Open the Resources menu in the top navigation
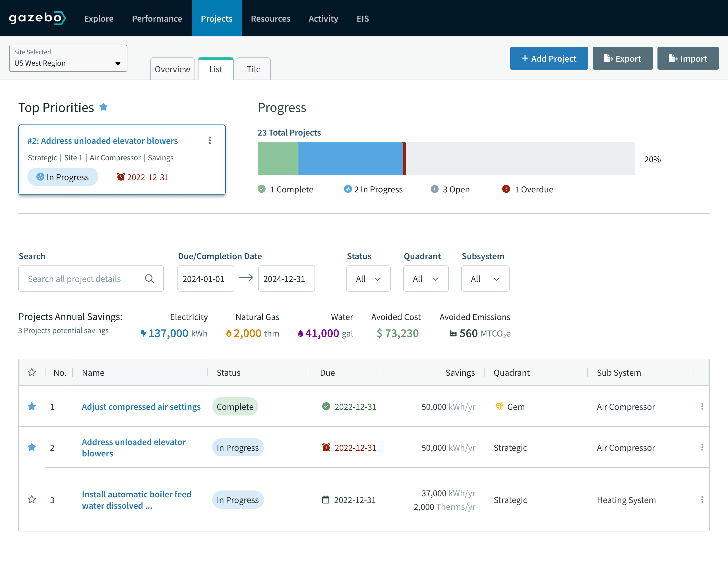This screenshot has height=586, width=728. [x=270, y=18]
